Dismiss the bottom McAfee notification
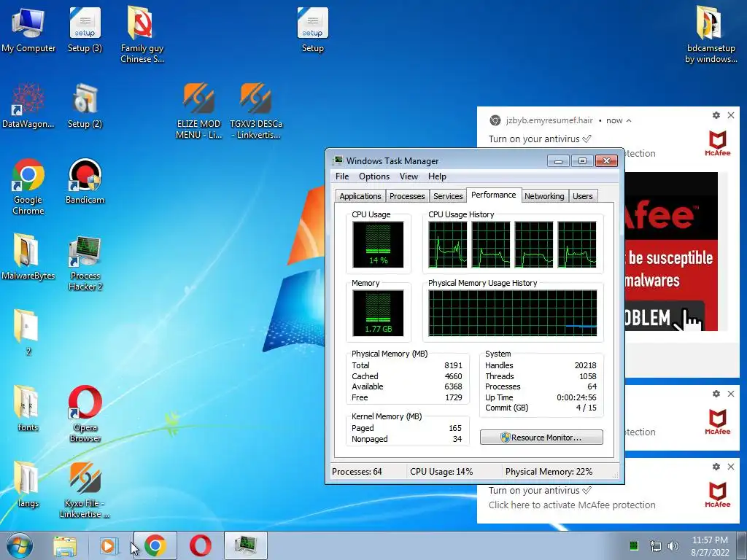 pos(731,467)
